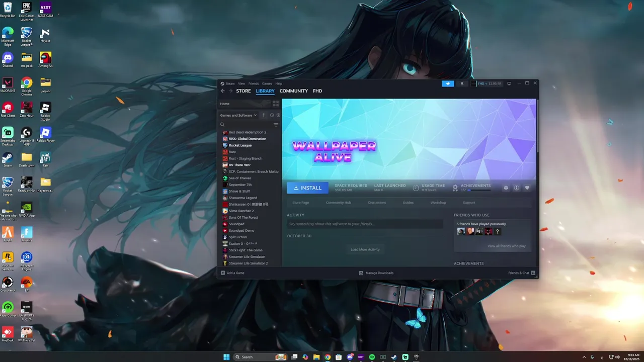Open the Guides link
This screenshot has height=362, width=644.
pos(408,203)
